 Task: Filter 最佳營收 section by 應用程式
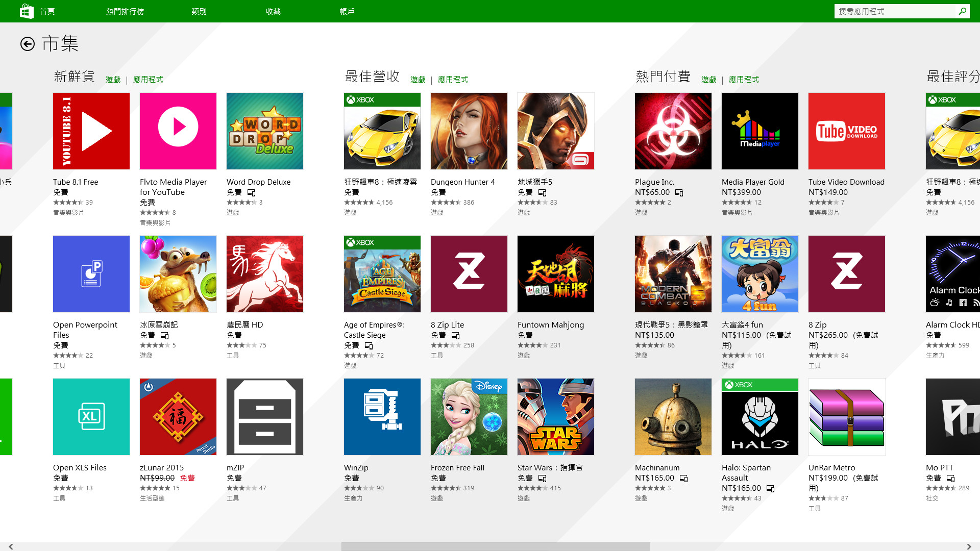(x=453, y=79)
